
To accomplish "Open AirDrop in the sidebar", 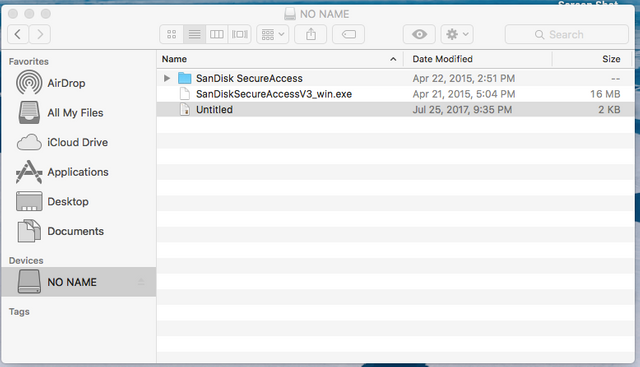I will (78, 83).
